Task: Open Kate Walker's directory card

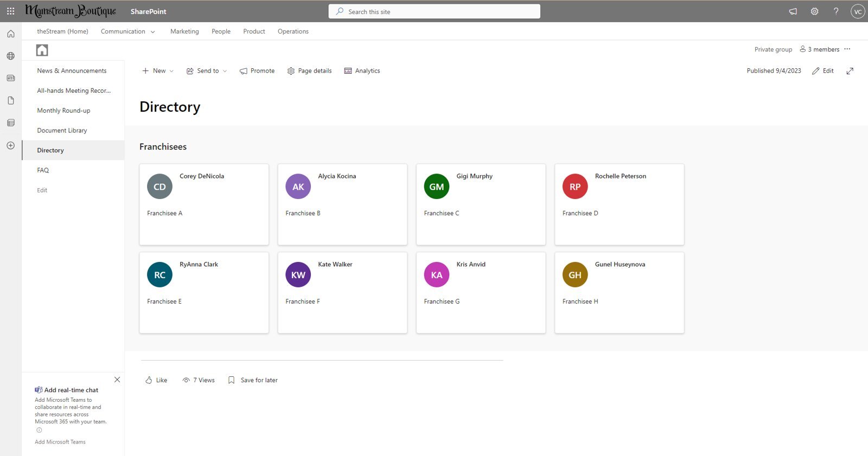Action: (x=342, y=293)
